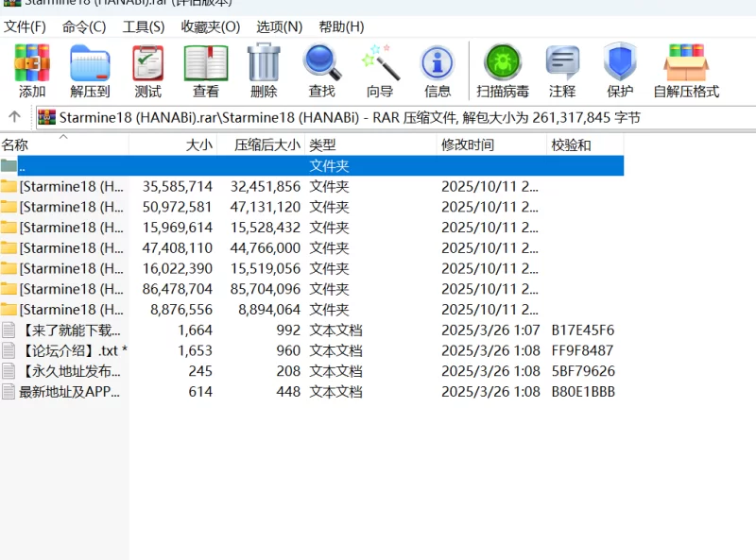Screen dimensions: 756x560
Task: Sort by 修改时间 column header
Action: pyautogui.click(x=467, y=144)
